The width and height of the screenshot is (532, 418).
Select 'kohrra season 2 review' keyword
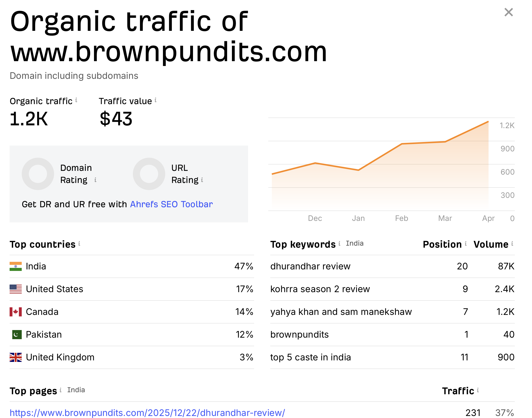320,289
